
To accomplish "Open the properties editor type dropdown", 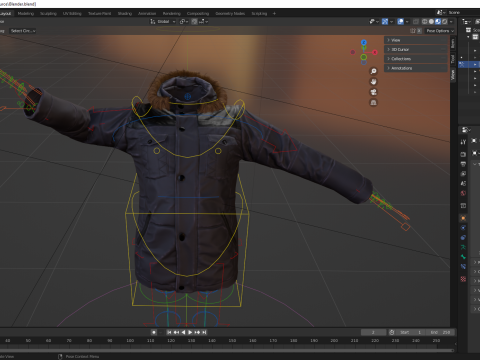I will point(466,130).
